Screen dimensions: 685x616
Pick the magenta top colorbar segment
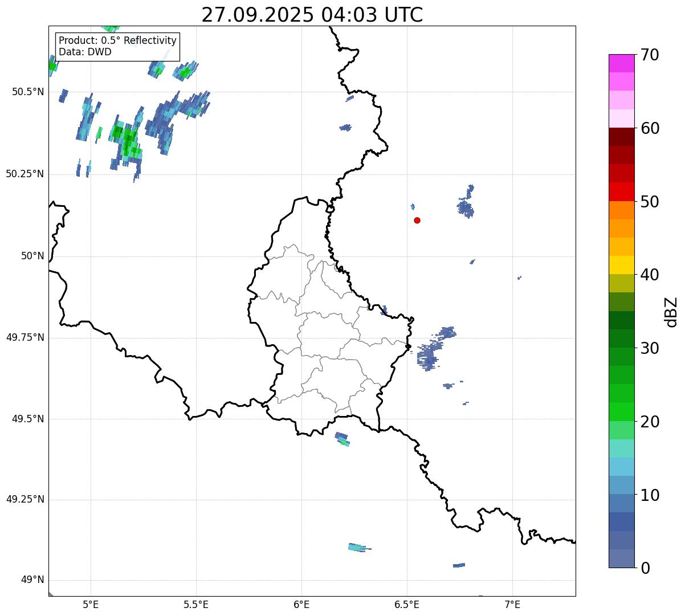pyautogui.click(x=622, y=63)
